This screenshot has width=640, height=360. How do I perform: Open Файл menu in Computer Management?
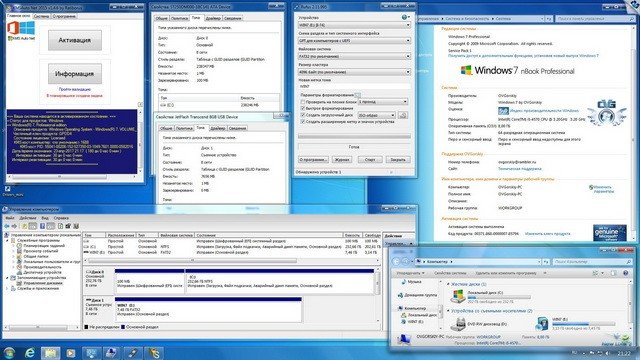click(x=9, y=218)
